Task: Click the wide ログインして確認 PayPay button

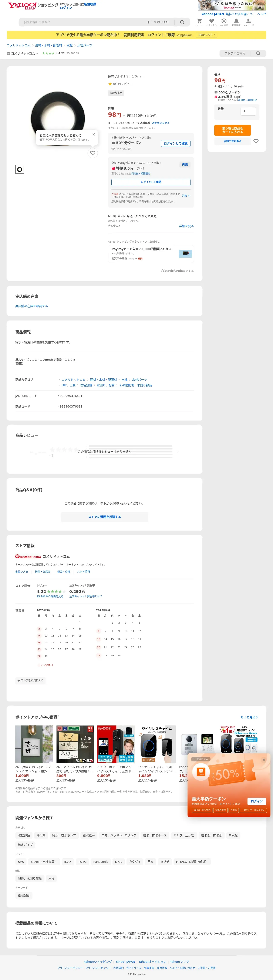Action: click(151, 182)
